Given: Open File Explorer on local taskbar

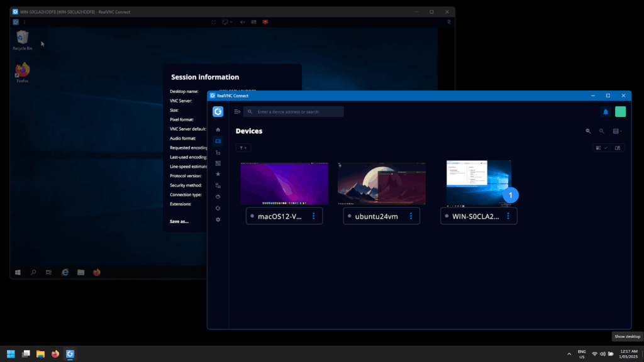Looking at the screenshot, I should coord(40,354).
